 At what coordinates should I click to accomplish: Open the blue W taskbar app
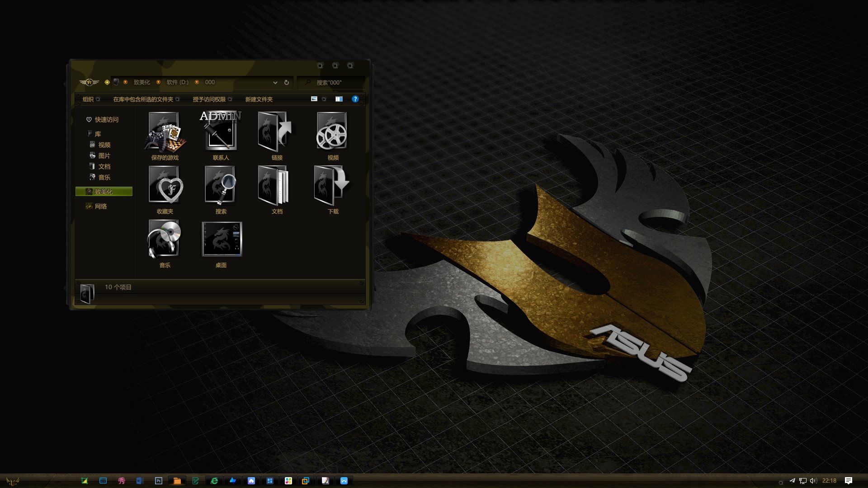344,481
